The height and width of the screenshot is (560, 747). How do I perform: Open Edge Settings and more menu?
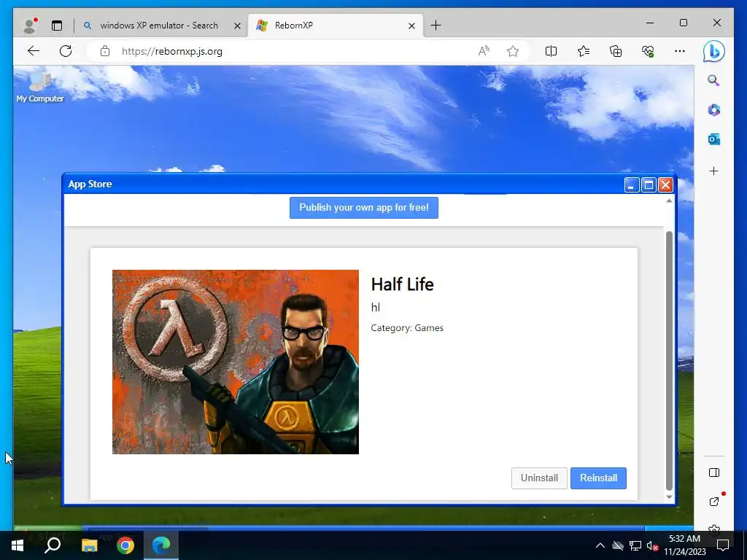680,51
